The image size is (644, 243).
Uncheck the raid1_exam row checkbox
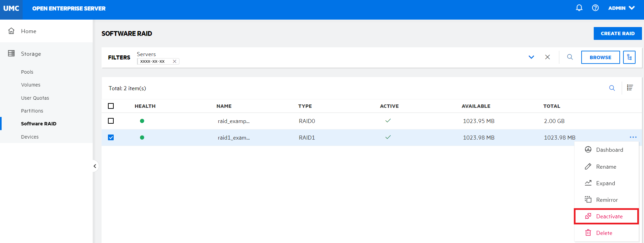[111, 138]
